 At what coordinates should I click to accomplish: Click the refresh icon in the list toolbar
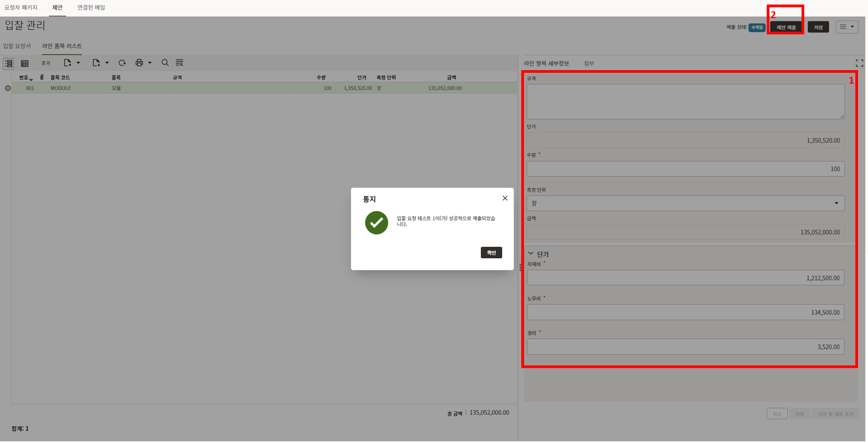coord(122,63)
